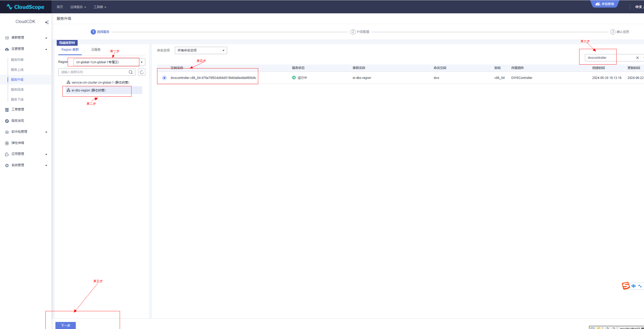Click the CloudScope logo
The image size is (644, 329).
coord(25,7)
